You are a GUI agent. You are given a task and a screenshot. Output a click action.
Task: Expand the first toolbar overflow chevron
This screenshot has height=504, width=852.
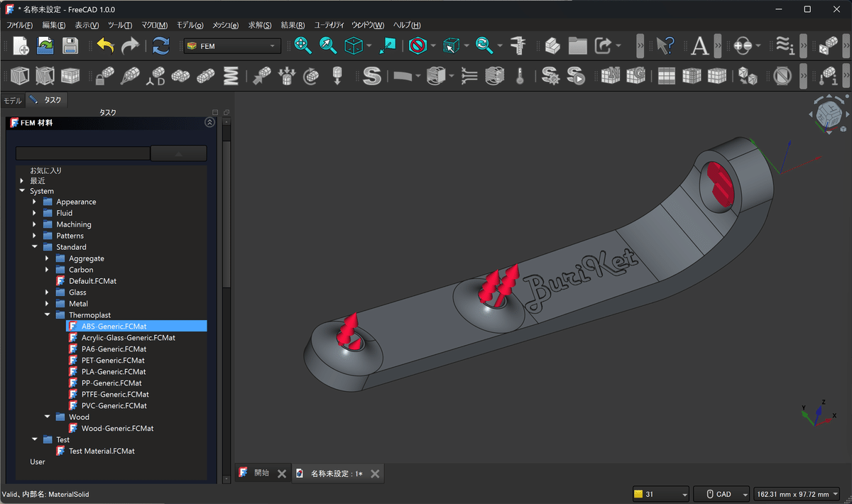[x=640, y=46]
